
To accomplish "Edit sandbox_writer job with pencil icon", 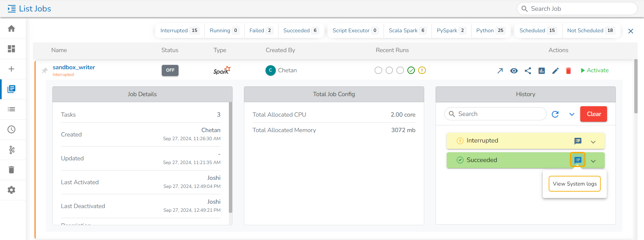I will click(555, 71).
